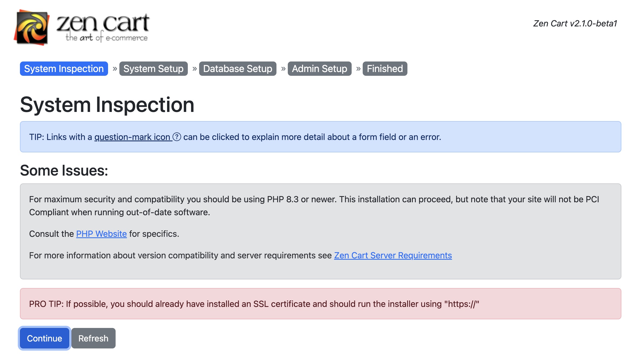Click the Zen Cart v2.1.0-beta1 version label

pos(575,23)
